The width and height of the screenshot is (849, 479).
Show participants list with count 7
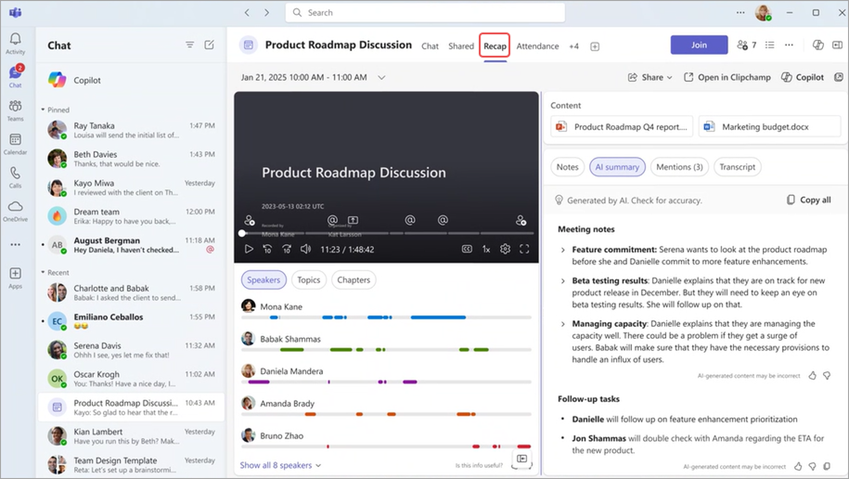pos(747,45)
